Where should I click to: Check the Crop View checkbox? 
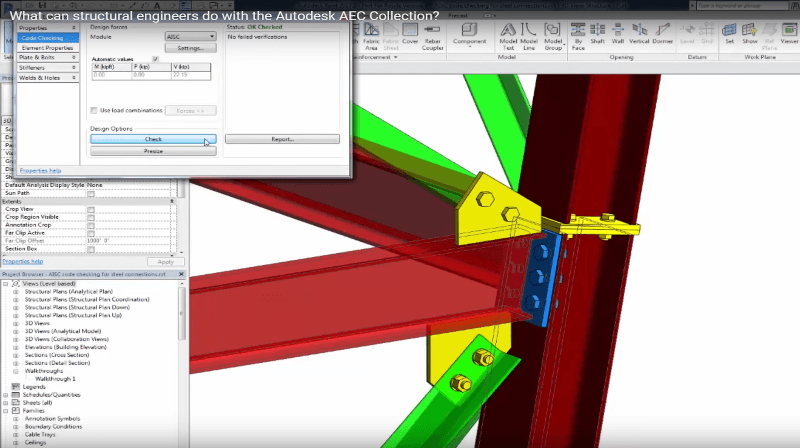click(x=91, y=209)
